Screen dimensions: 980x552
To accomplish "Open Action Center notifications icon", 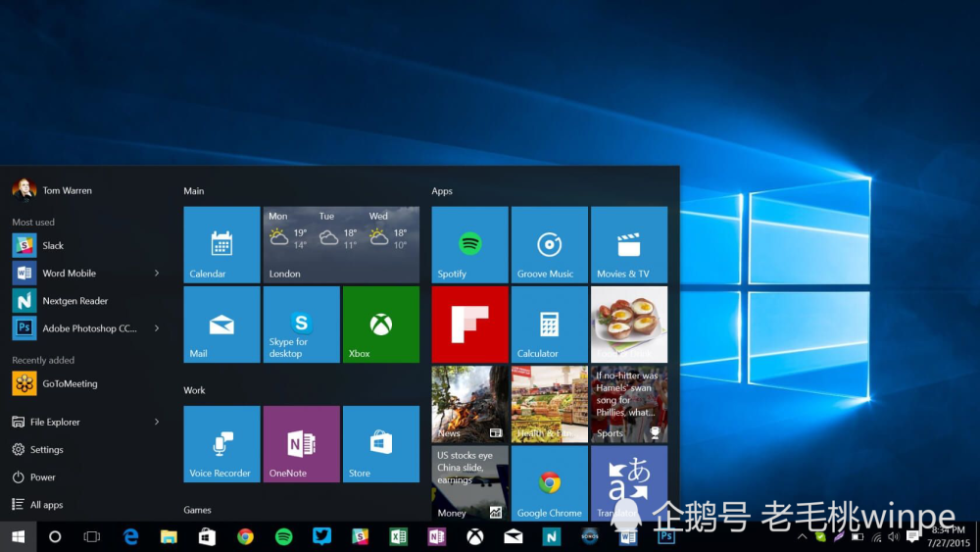I will tap(913, 536).
